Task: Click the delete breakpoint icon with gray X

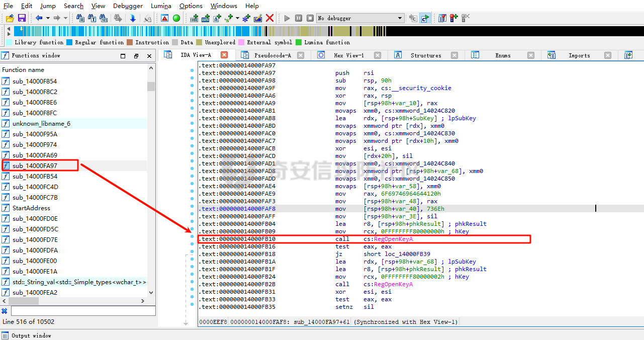Action: click(x=466, y=18)
